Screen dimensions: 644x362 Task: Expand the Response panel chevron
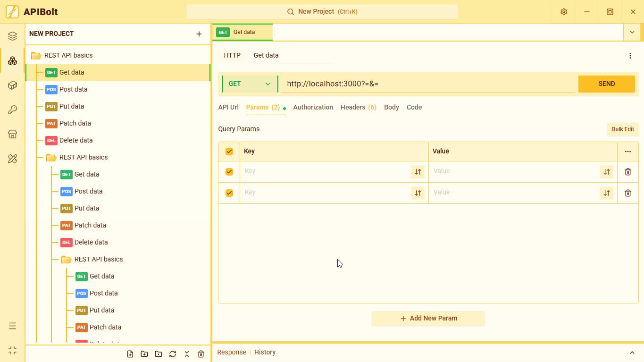(x=632, y=353)
